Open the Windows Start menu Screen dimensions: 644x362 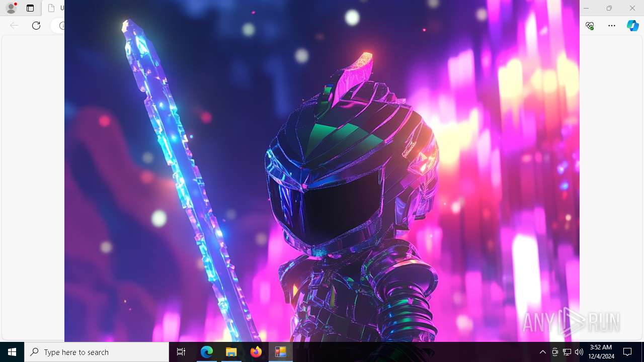click(12, 352)
